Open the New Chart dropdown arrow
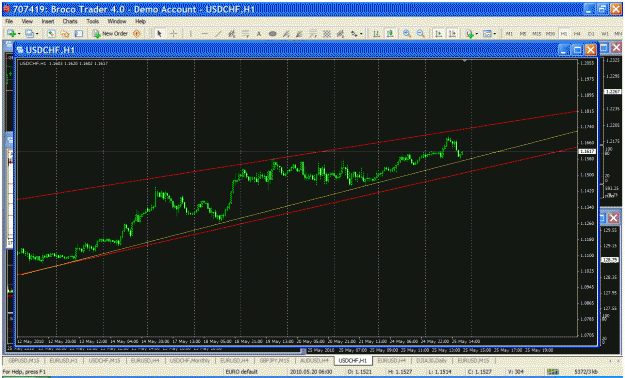625x378 pixels. click(18, 34)
